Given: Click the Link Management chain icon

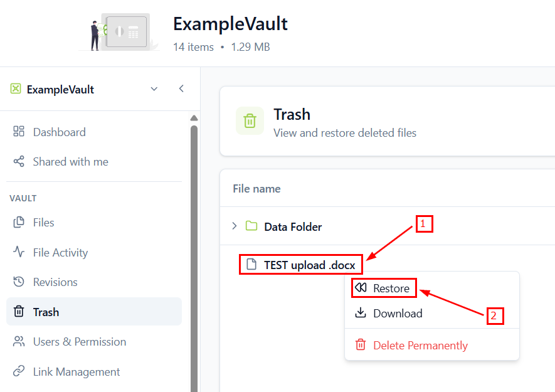Looking at the screenshot, I should pyautogui.click(x=19, y=371).
